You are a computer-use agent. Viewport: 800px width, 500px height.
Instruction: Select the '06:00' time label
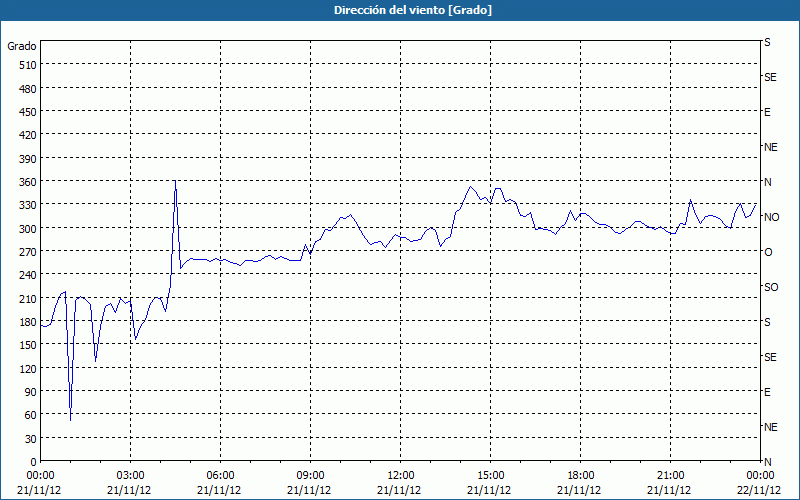click(x=220, y=476)
